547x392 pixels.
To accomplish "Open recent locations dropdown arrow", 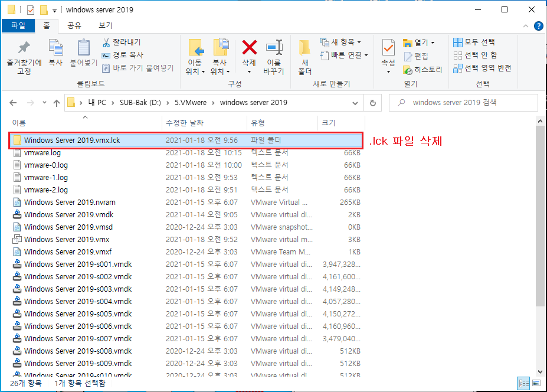I will point(44,103).
